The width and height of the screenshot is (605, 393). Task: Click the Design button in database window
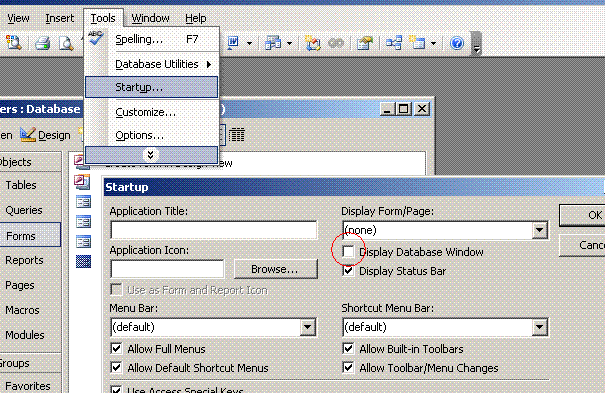pos(45,135)
